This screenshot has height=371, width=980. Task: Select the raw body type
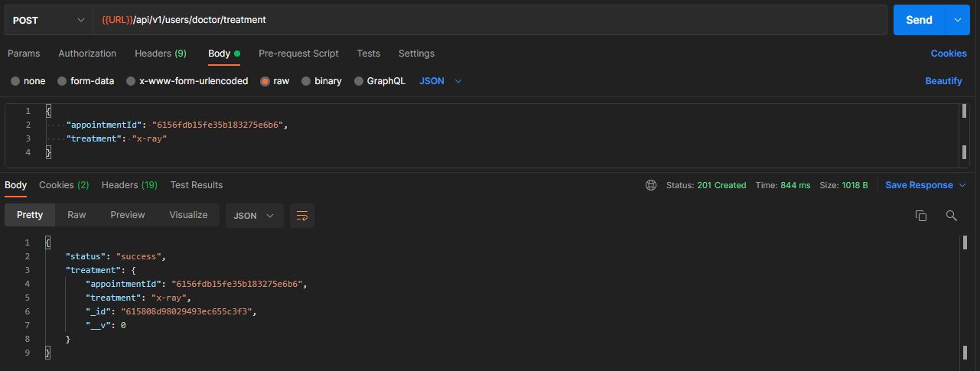[275, 81]
